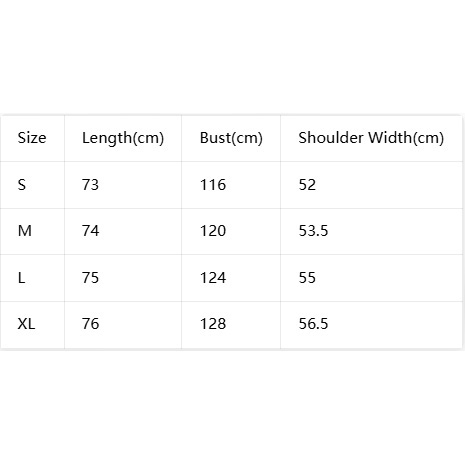
Task: Click the length value 73
Action: pos(90,185)
